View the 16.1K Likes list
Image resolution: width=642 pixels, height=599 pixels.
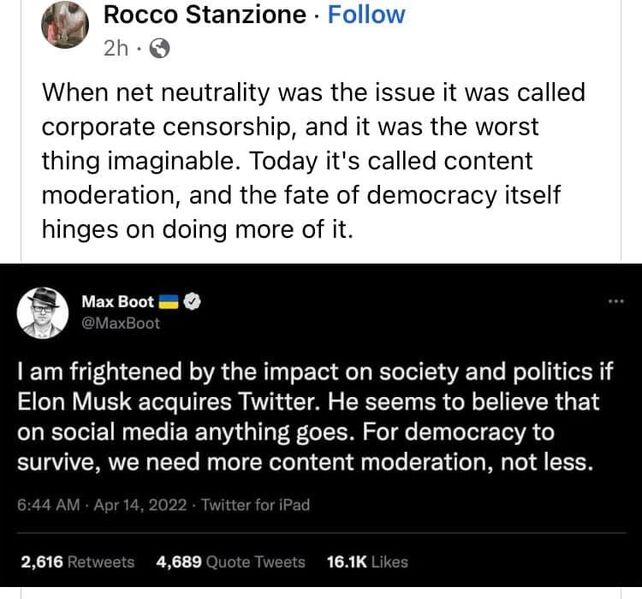[x=367, y=562]
